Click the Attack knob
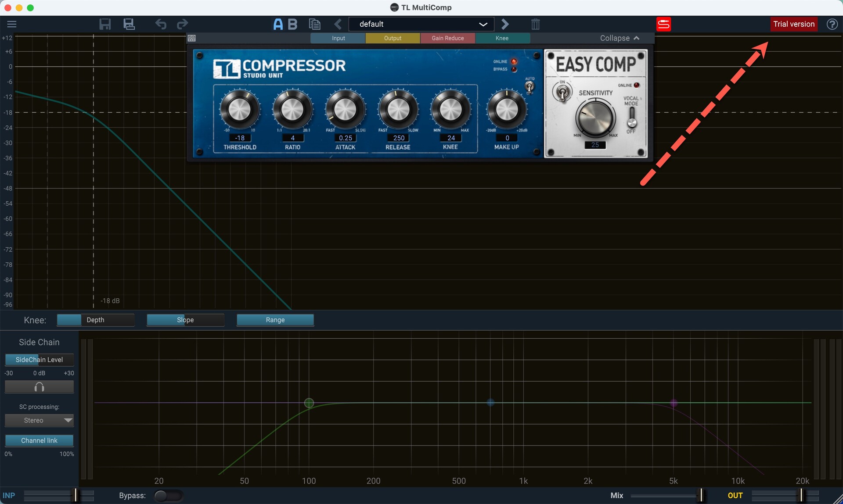This screenshot has height=504, width=843. 346,110
